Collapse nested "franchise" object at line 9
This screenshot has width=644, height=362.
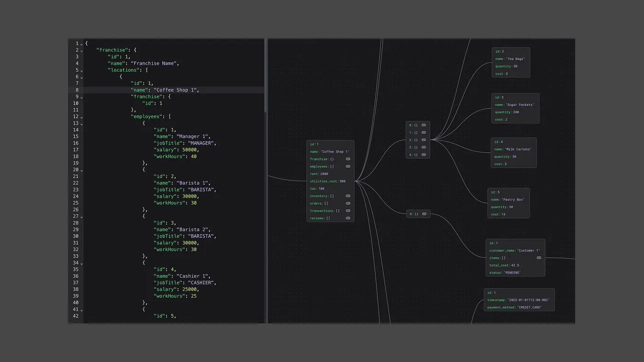pos(82,97)
